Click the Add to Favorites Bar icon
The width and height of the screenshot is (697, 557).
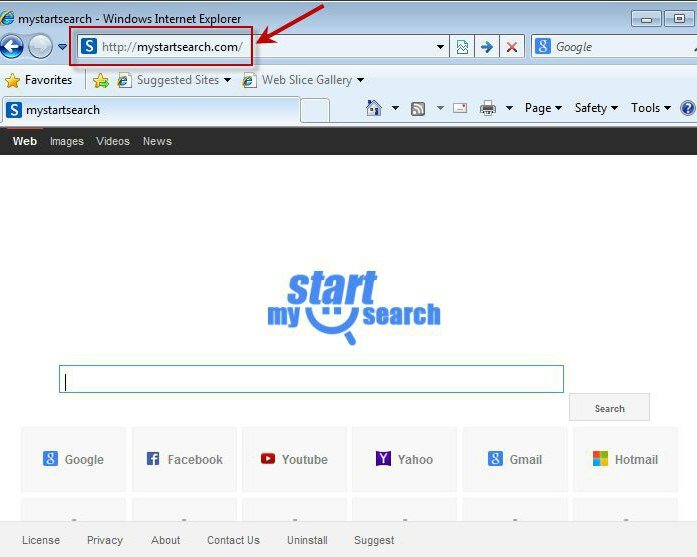101,80
